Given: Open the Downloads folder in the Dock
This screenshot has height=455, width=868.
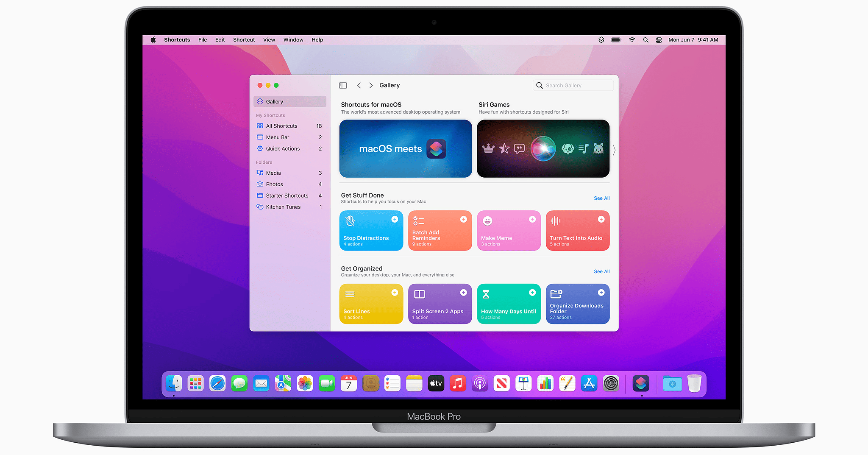Looking at the screenshot, I should point(672,383).
